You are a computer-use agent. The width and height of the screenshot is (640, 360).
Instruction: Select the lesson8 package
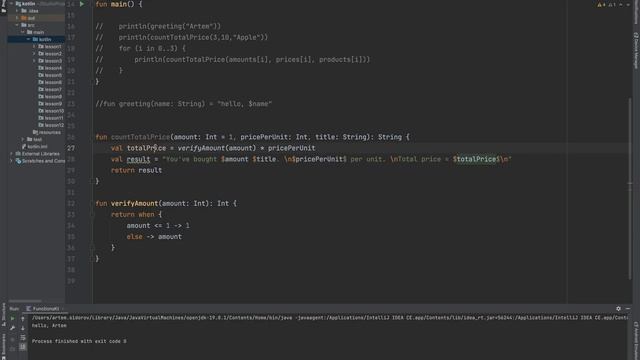click(x=50, y=96)
